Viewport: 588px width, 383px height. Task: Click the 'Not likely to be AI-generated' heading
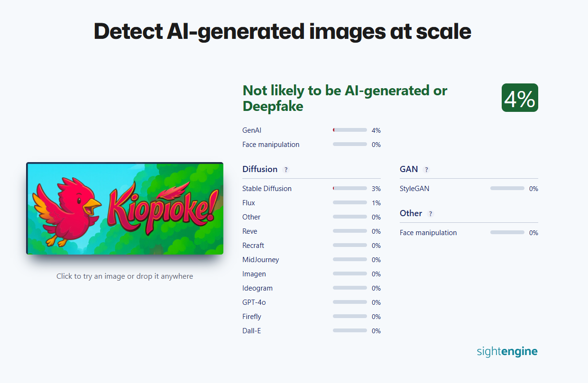[x=345, y=98]
